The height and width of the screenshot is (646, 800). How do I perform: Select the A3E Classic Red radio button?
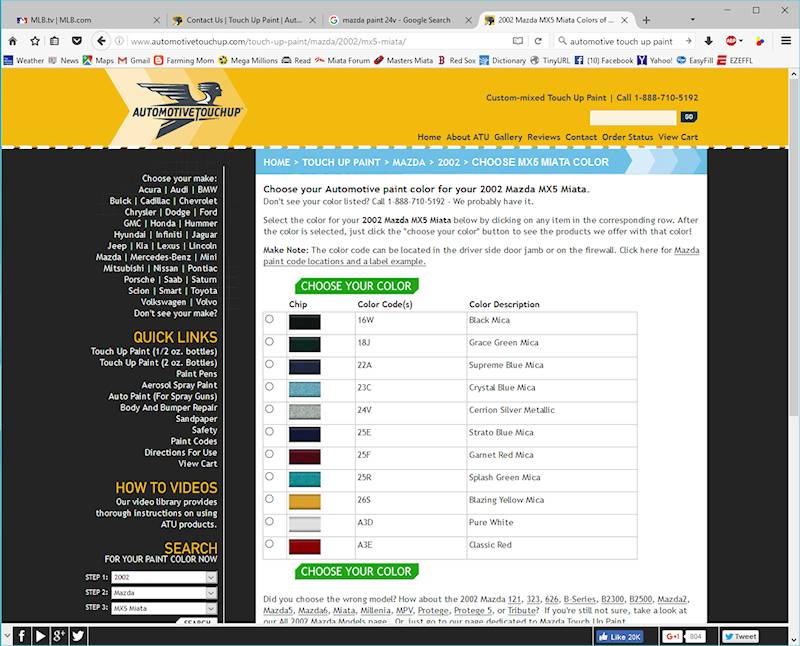tap(269, 543)
